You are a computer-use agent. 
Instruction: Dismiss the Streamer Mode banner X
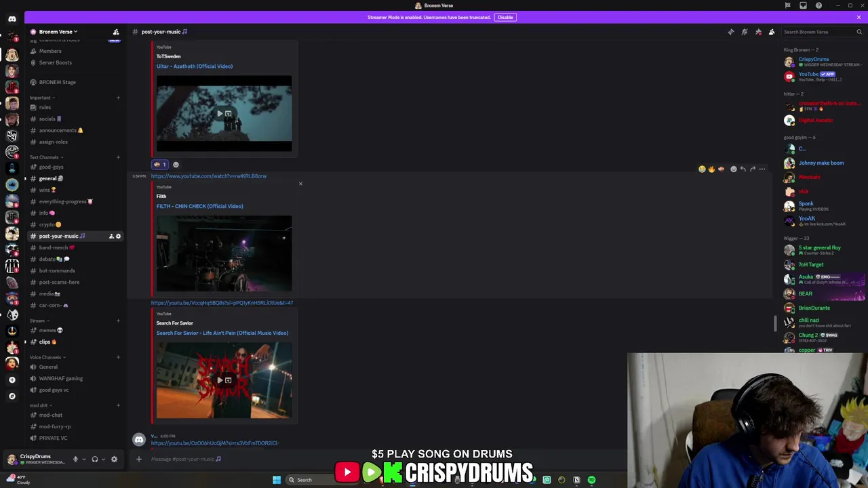859,17
